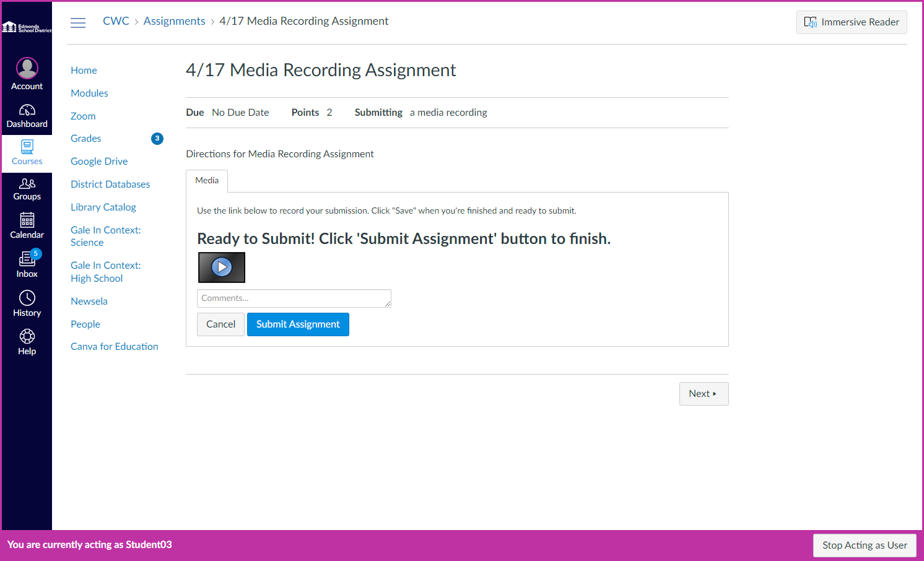This screenshot has height=561, width=924.
Task: Click the 'Ready to Submit!' heading
Action: (x=404, y=239)
